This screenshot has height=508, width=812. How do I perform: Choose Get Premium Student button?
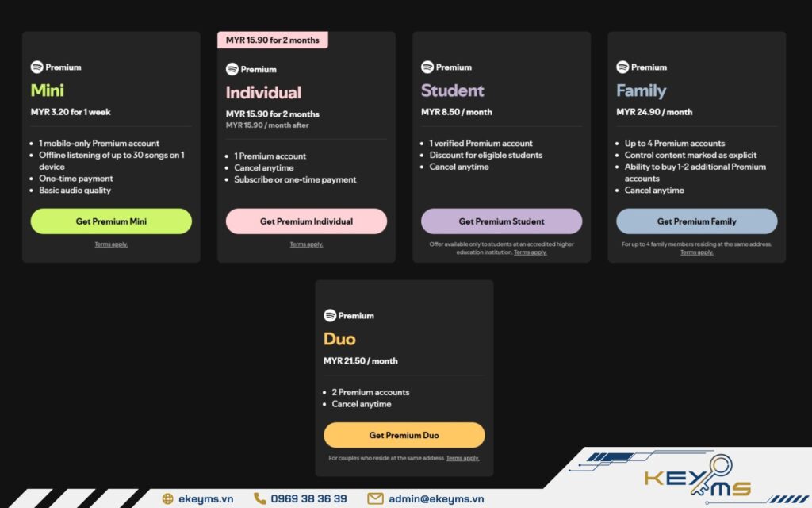[501, 221]
